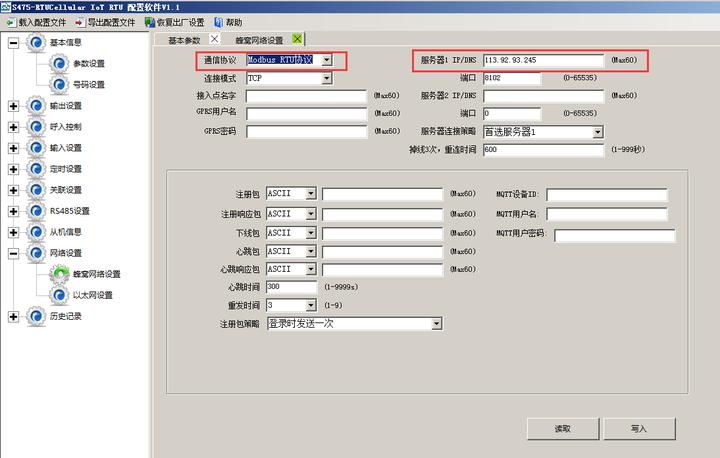Click the 掉线3次，重连时间 field
The height and width of the screenshot is (458, 720).
544,150
